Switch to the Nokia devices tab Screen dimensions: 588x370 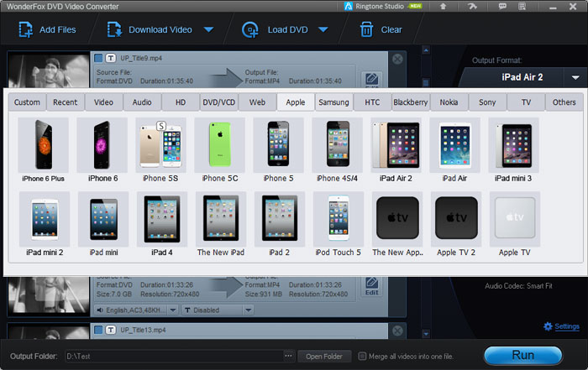pos(449,102)
